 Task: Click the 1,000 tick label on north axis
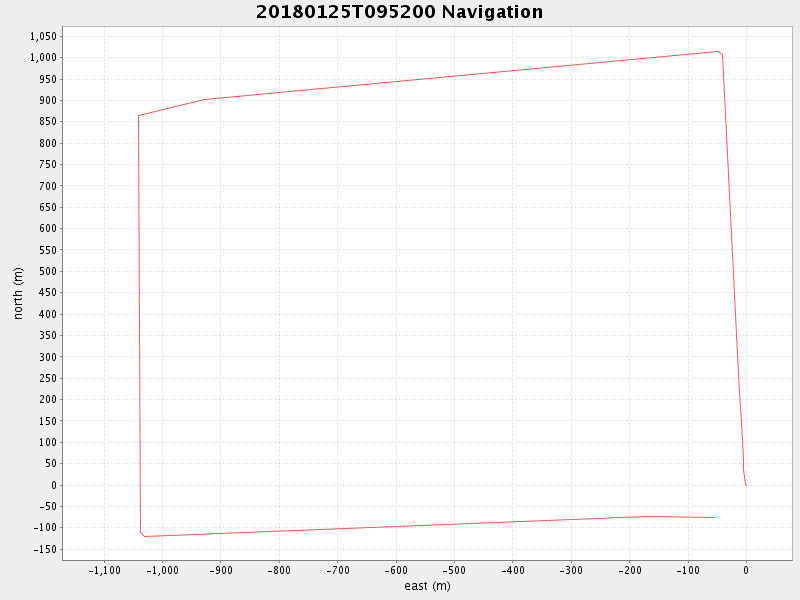tap(43, 57)
